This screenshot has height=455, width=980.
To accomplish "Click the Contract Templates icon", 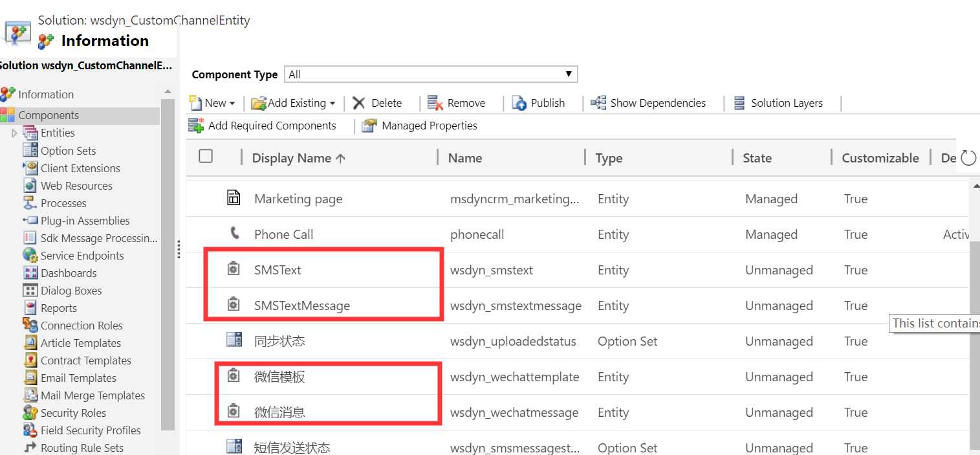I will point(30,360).
